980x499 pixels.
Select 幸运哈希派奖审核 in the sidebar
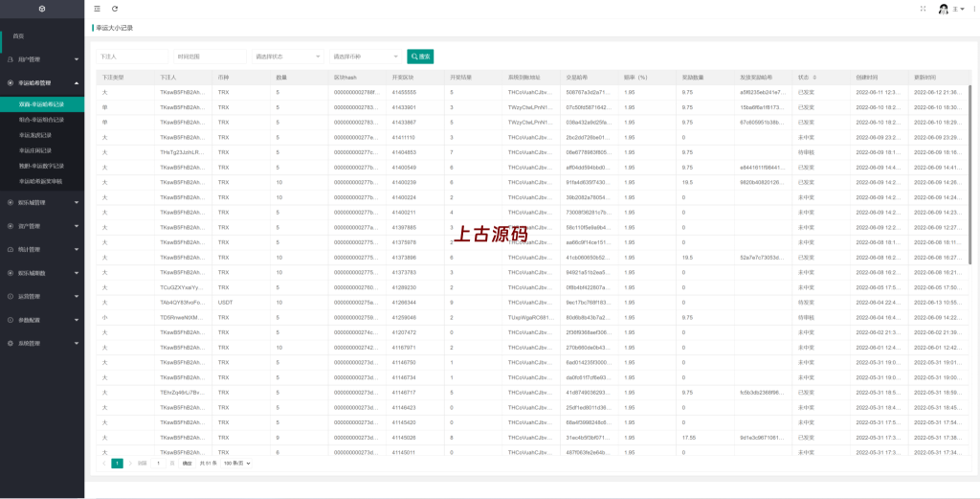(x=42, y=181)
